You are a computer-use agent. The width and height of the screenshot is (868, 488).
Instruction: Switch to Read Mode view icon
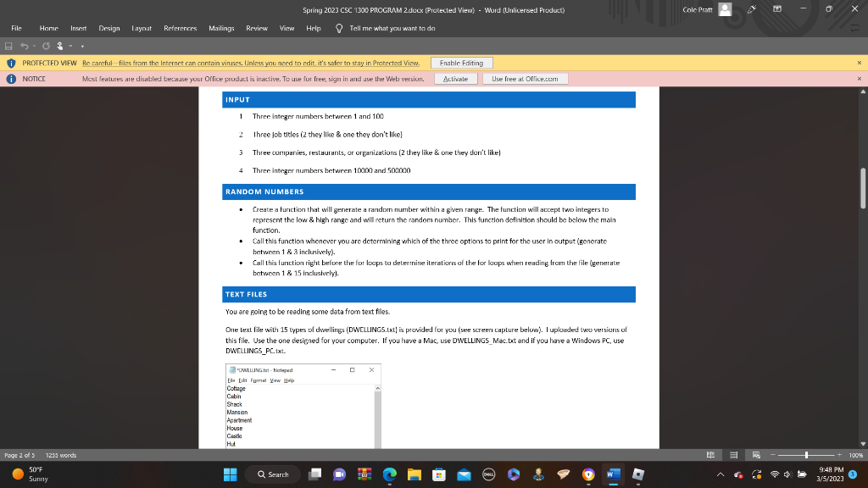(711, 455)
